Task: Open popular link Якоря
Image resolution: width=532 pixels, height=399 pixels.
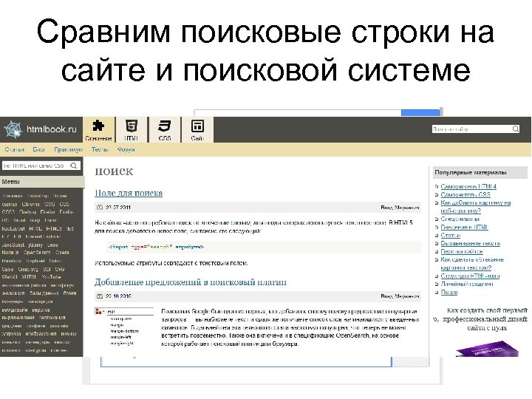Action: tap(449, 292)
